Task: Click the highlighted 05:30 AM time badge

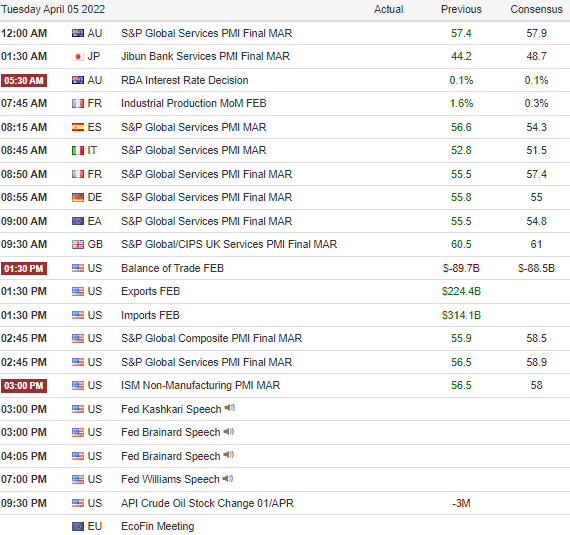Action: [x=24, y=80]
